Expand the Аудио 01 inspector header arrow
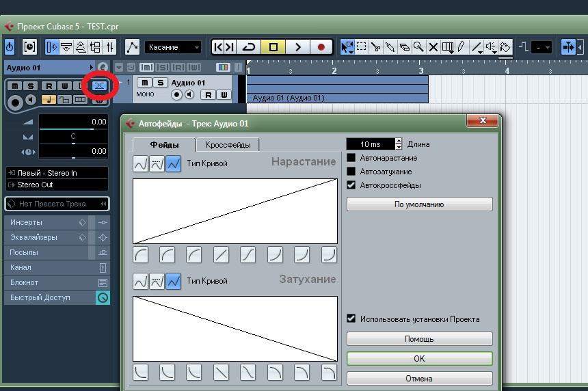Viewport: 588px width, 391px height. [x=91, y=68]
